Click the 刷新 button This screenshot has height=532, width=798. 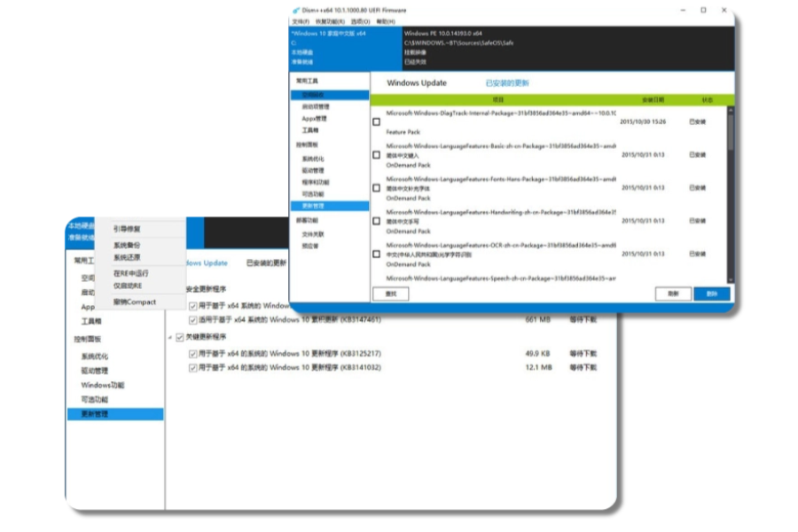tap(673, 293)
